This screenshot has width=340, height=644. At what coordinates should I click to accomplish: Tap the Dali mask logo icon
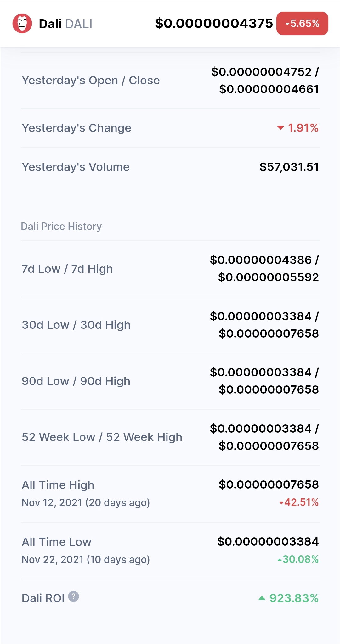[x=22, y=24]
